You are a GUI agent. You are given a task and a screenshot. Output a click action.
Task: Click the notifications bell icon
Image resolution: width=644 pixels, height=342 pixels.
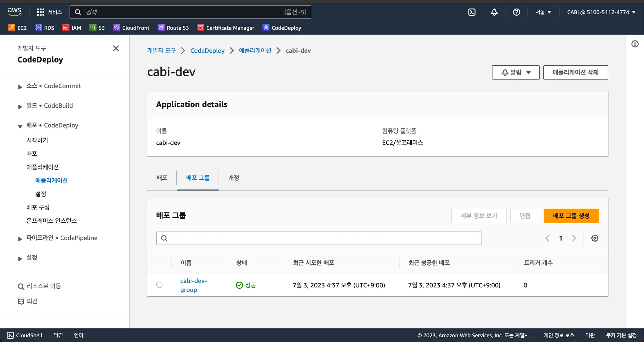494,12
